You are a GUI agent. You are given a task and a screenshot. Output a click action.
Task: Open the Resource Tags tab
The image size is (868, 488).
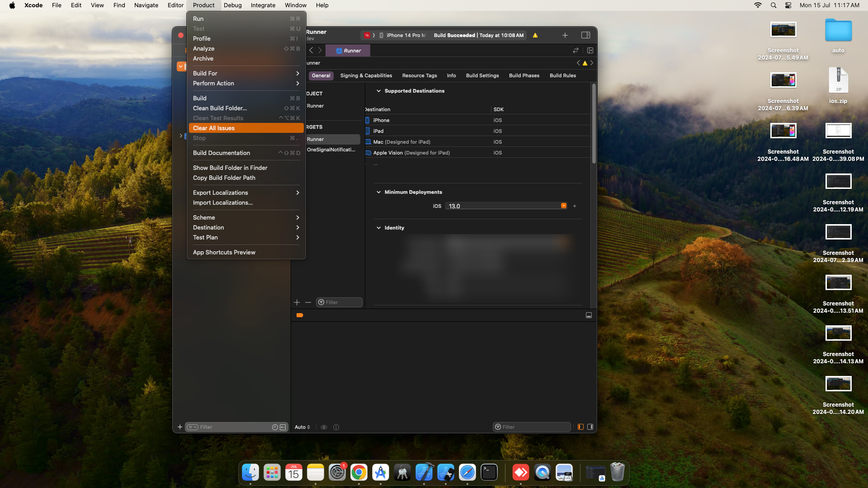click(x=419, y=75)
